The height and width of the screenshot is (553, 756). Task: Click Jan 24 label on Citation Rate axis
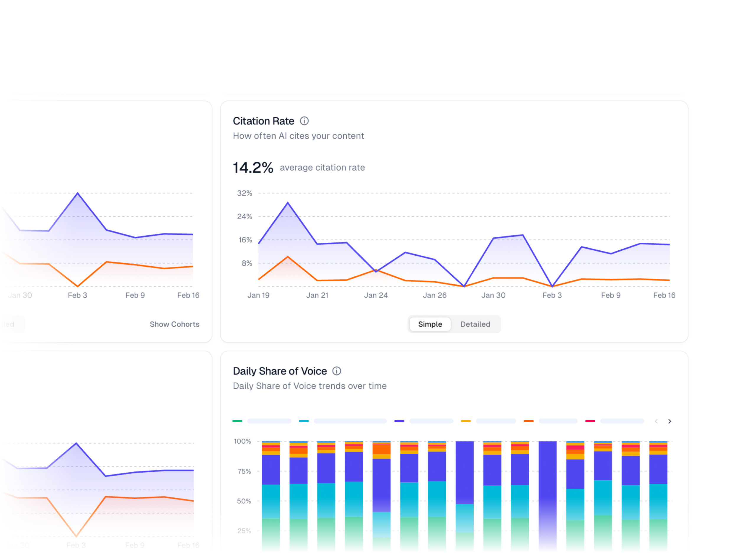(377, 296)
